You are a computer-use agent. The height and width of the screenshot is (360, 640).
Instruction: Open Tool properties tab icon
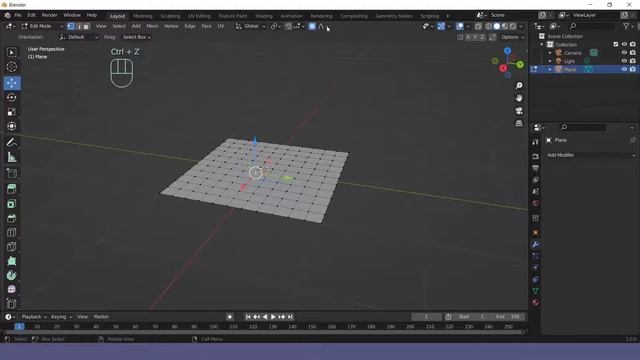pos(536,142)
